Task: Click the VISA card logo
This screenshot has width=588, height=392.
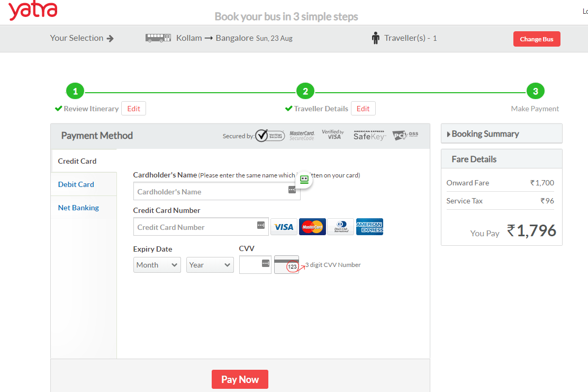Action: (284, 227)
